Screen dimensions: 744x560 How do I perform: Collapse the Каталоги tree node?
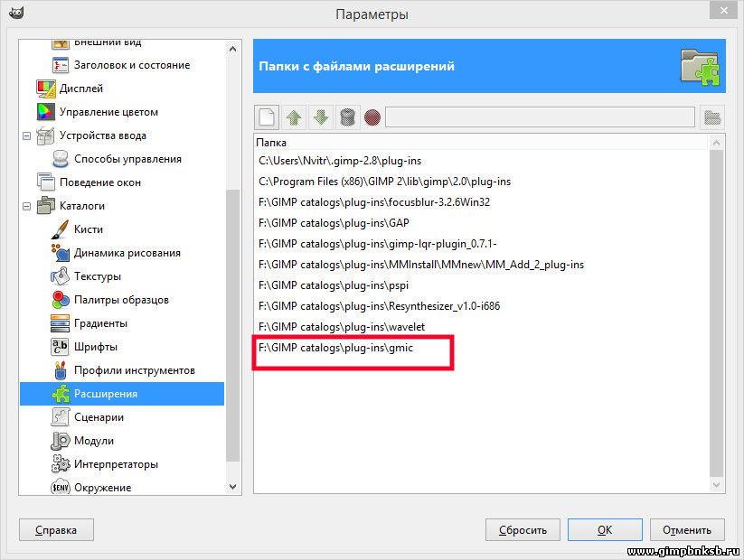click(x=27, y=206)
